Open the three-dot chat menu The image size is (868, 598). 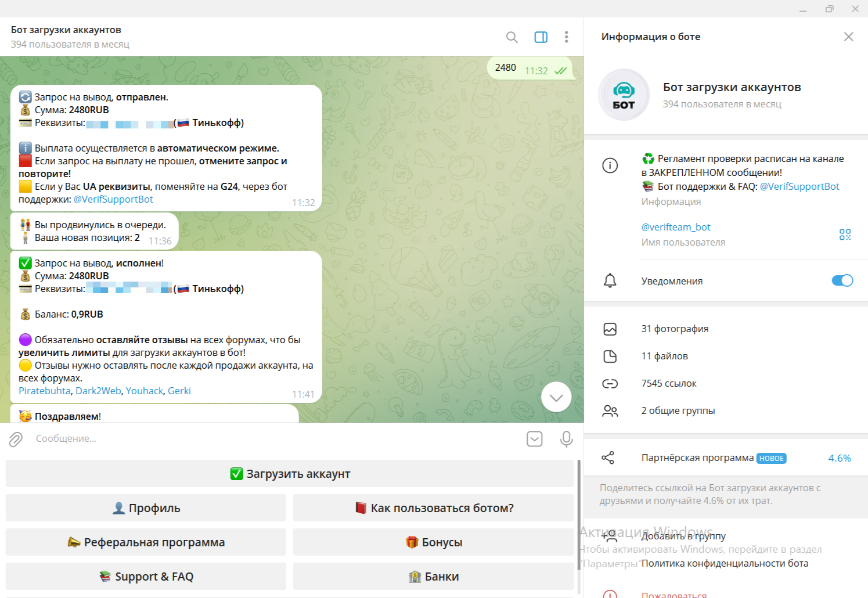[x=566, y=37]
